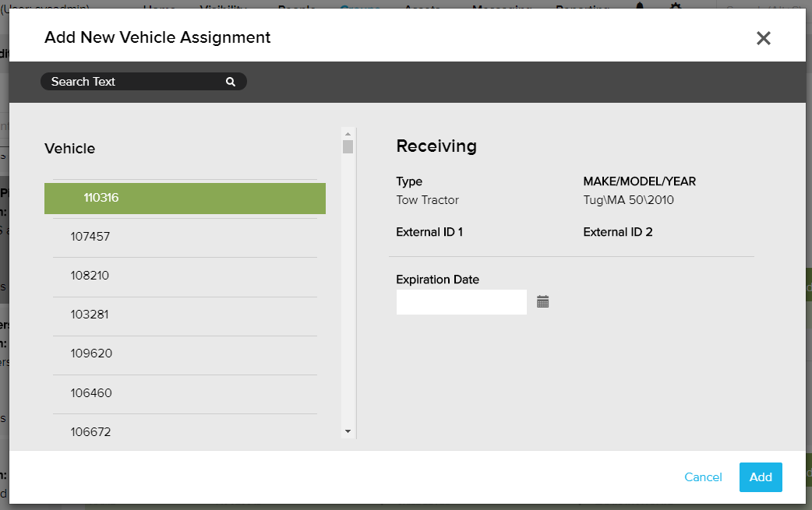
Task: Close the Add New Vehicle Assignment dialog
Action: point(763,38)
